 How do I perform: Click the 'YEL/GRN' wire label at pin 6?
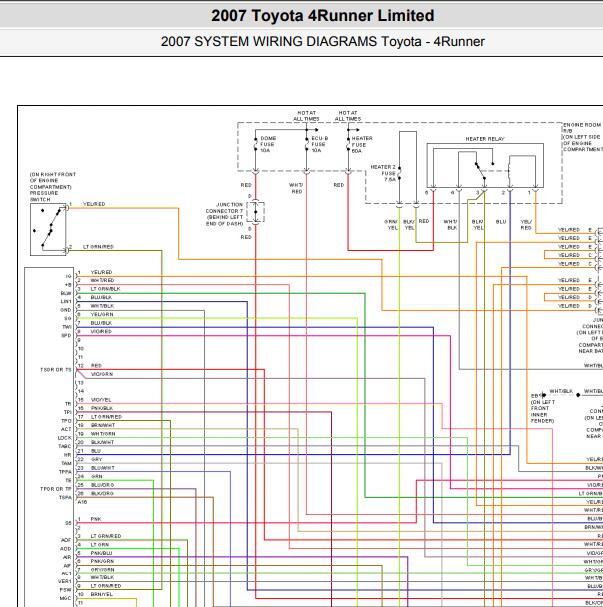pyautogui.click(x=101, y=314)
